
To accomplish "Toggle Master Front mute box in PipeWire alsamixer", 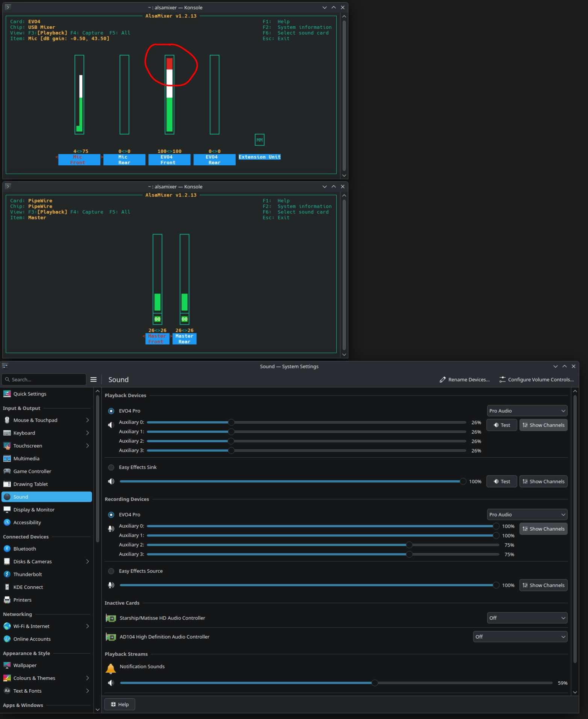I will (157, 319).
